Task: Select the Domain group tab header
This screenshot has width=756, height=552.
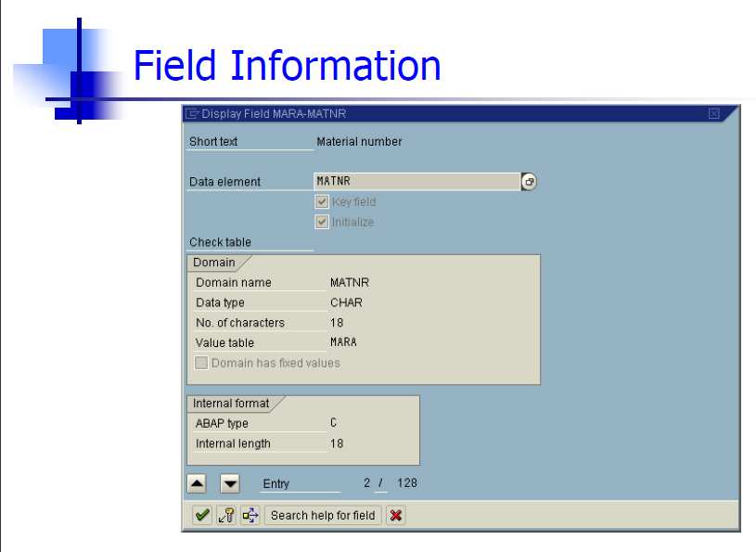Action: point(214,263)
